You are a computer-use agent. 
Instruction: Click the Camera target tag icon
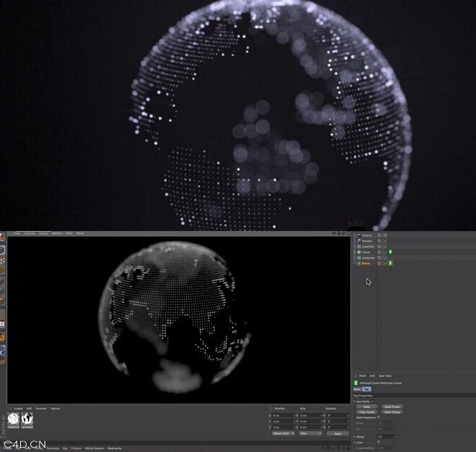(386, 235)
